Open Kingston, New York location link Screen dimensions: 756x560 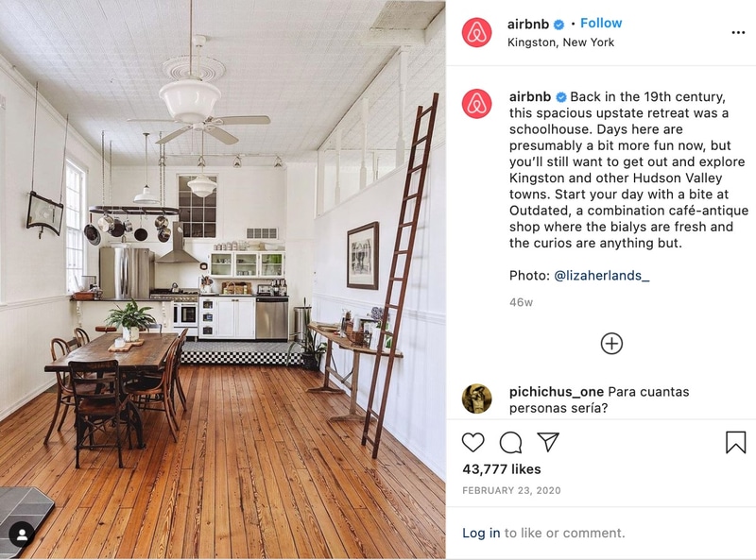click(560, 42)
